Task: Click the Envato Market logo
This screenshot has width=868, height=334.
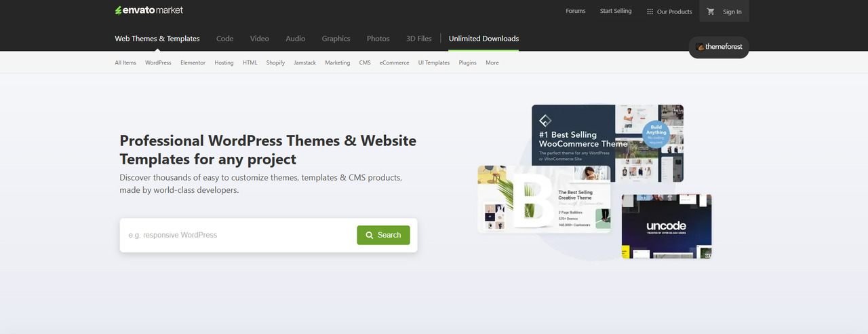Action: (x=149, y=10)
